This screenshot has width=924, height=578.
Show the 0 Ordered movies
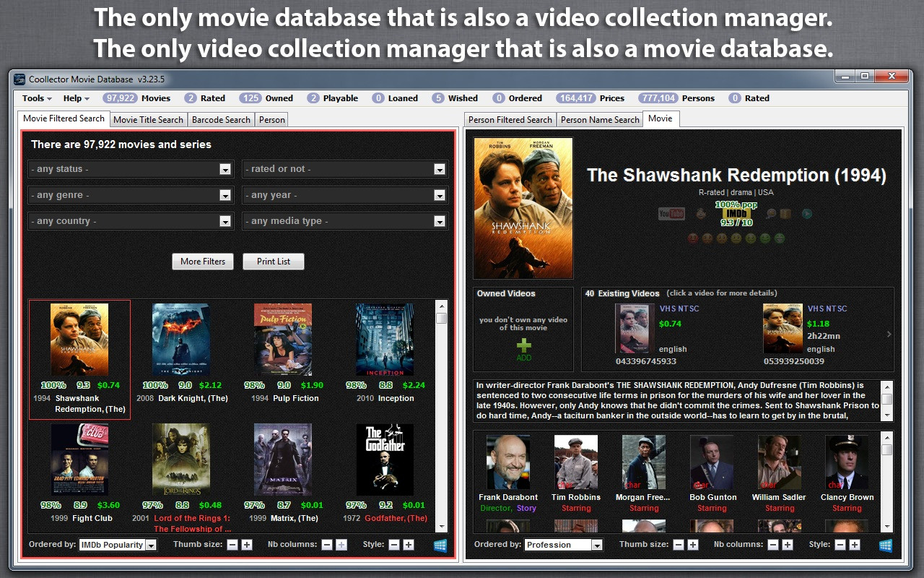coord(517,98)
